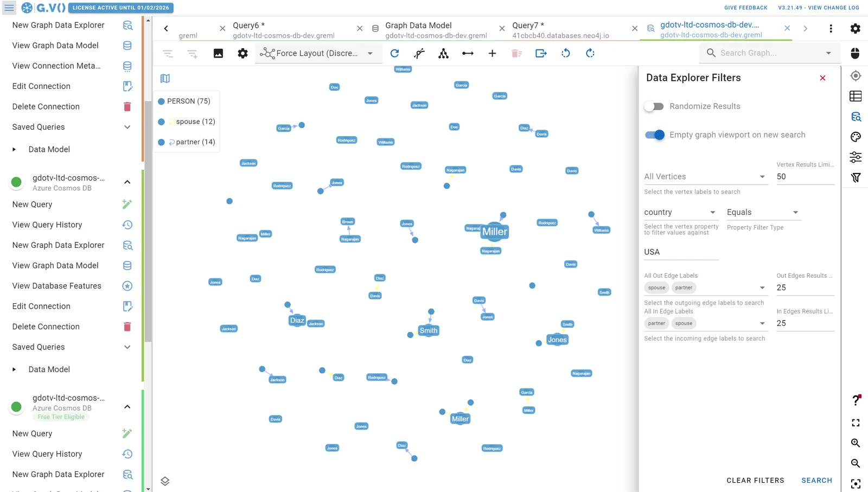
Task: Open the hamburger menu beside the G.V() logo
Action: pyautogui.click(x=9, y=8)
